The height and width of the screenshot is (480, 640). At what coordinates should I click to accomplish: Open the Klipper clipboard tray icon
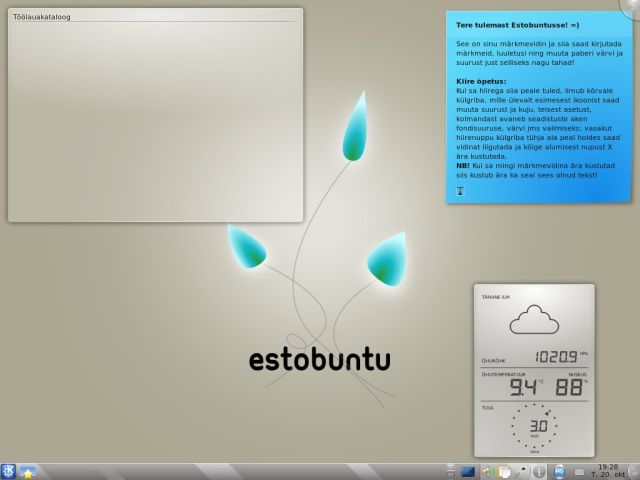504,472
